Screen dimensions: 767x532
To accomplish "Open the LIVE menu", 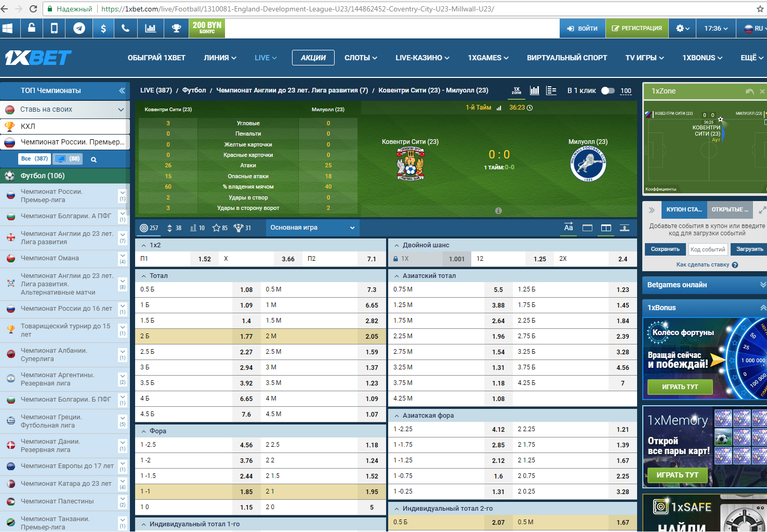I will coord(266,58).
